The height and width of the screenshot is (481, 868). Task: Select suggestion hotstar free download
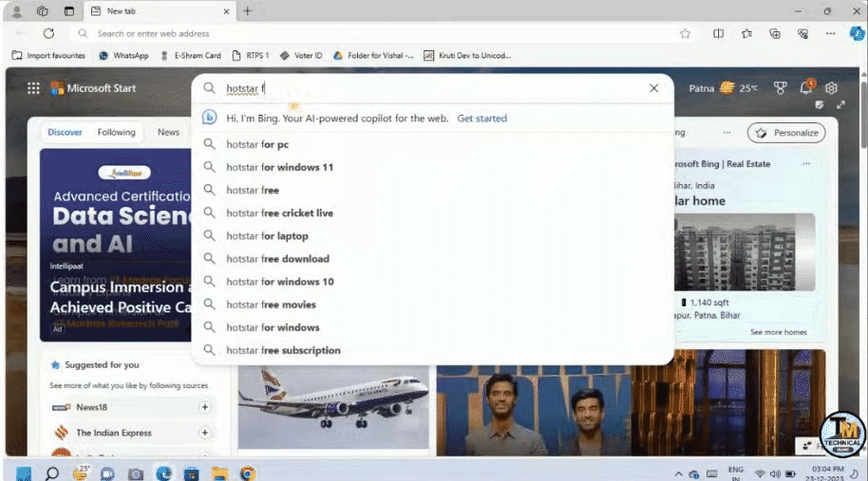(433, 259)
